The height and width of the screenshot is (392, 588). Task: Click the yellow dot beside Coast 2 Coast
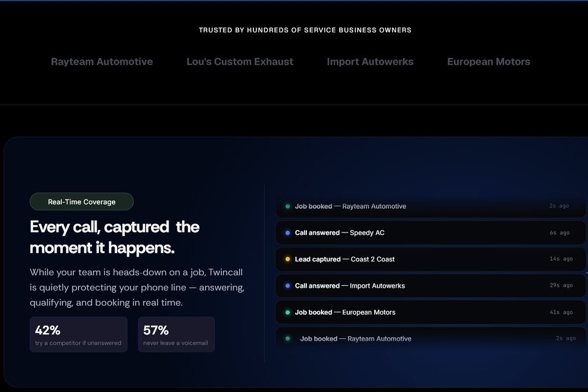coord(288,259)
